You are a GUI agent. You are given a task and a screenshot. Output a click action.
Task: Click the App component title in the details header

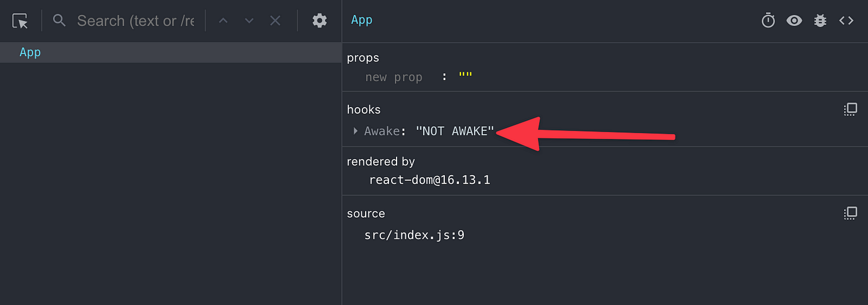(361, 20)
